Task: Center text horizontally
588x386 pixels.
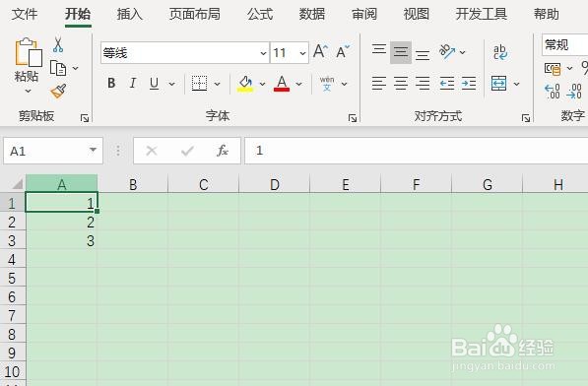Action: click(401, 83)
